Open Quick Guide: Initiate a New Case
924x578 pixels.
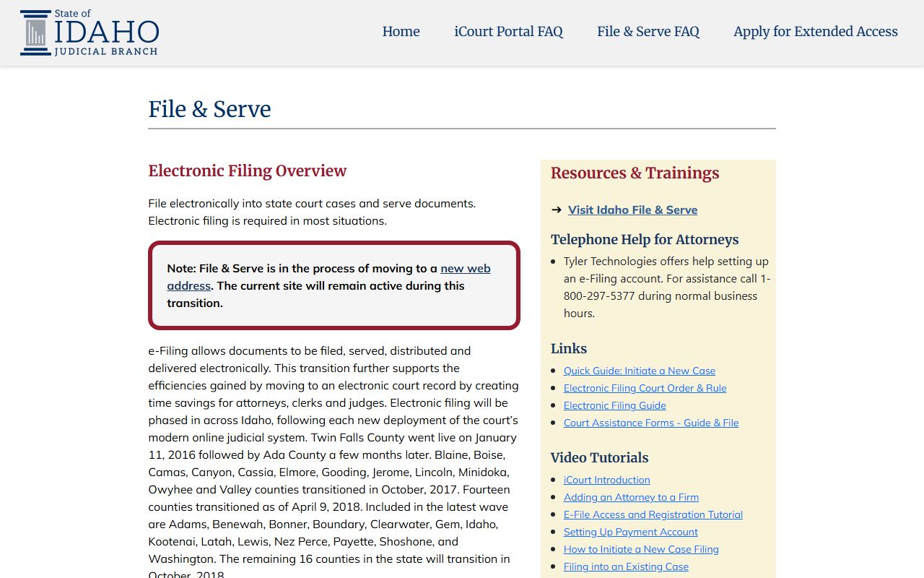(x=640, y=371)
